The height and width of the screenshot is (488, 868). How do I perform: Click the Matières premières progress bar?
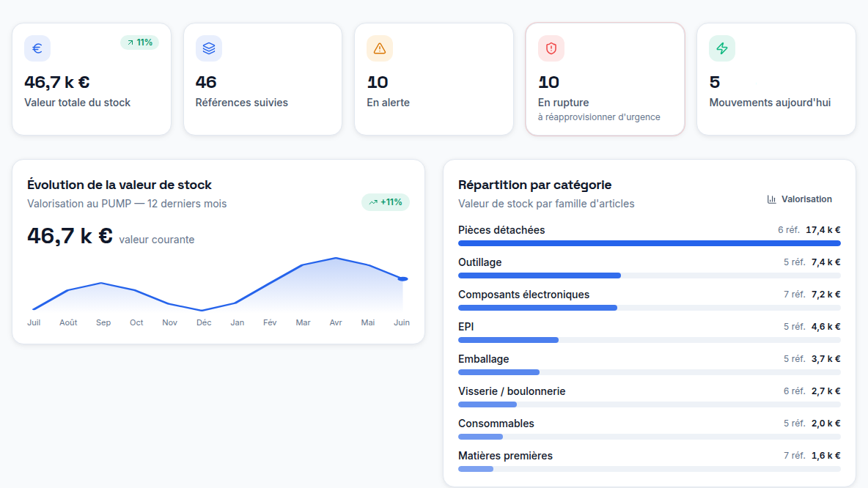coord(650,469)
